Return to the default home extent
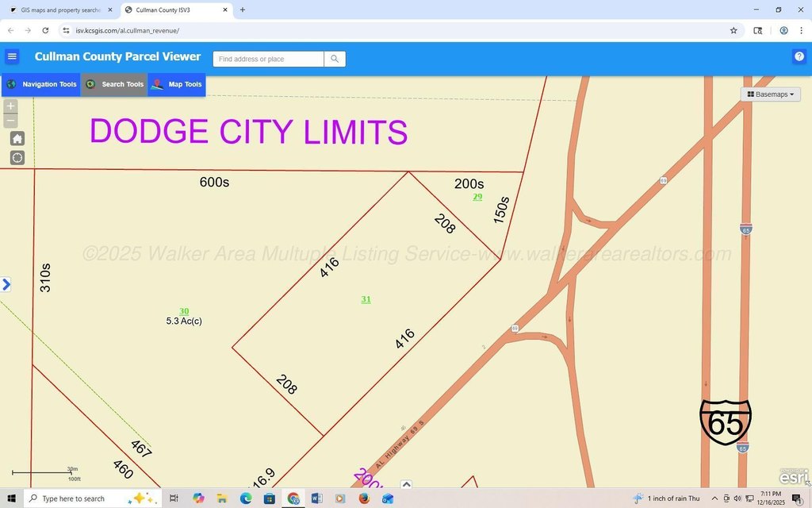Screen dimensions: 812x508 coord(17,139)
